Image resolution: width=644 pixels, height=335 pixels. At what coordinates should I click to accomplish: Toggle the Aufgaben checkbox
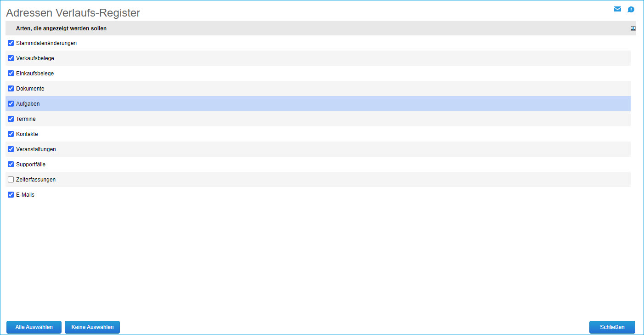pyautogui.click(x=11, y=104)
